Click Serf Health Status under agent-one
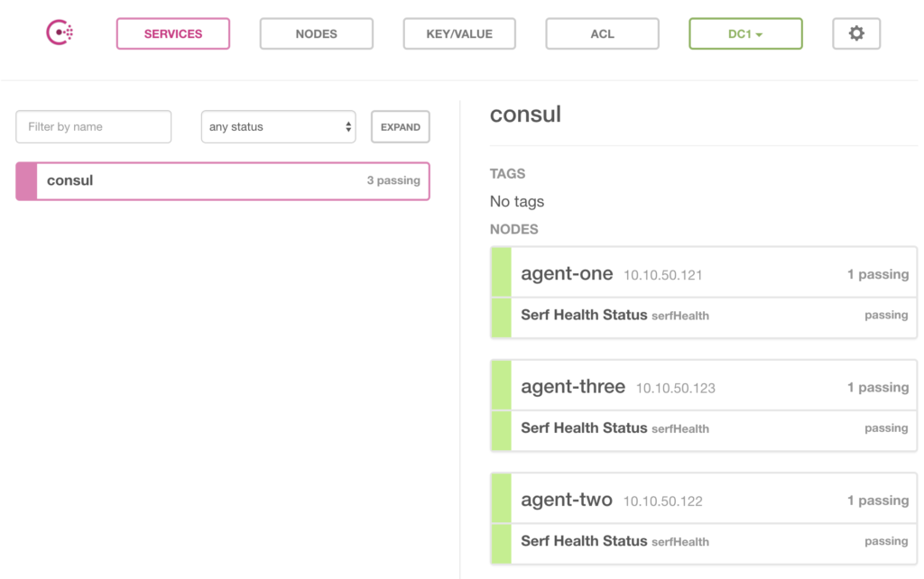 pyautogui.click(x=584, y=316)
